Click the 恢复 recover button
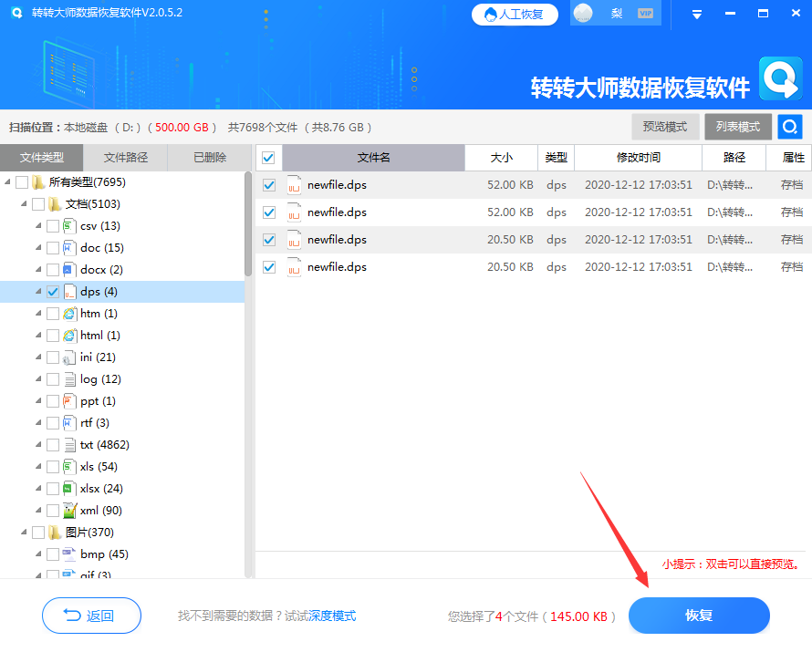The width and height of the screenshot is (812, 652). tap(699, 616)
